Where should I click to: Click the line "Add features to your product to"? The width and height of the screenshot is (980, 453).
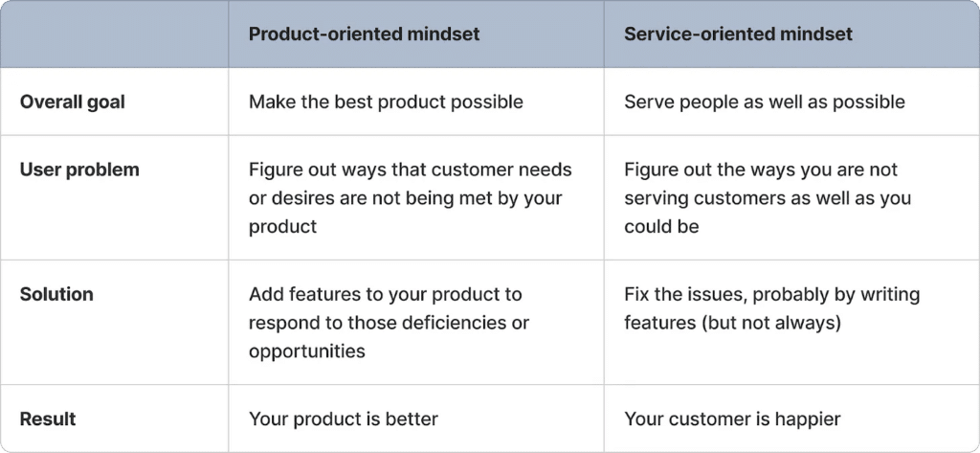(x=385, y=294)
